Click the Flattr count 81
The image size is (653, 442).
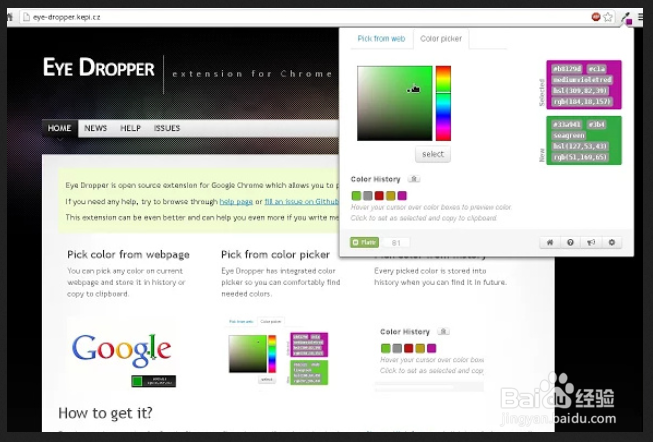[x=396, y=243]
